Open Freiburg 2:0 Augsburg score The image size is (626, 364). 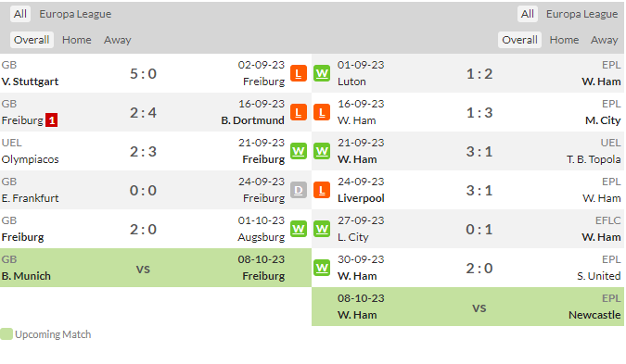tap(143, 230)
